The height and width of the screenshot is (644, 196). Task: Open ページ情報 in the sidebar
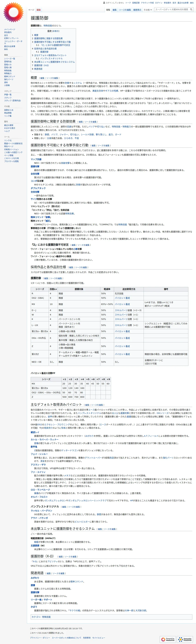(x=9, y=156)
